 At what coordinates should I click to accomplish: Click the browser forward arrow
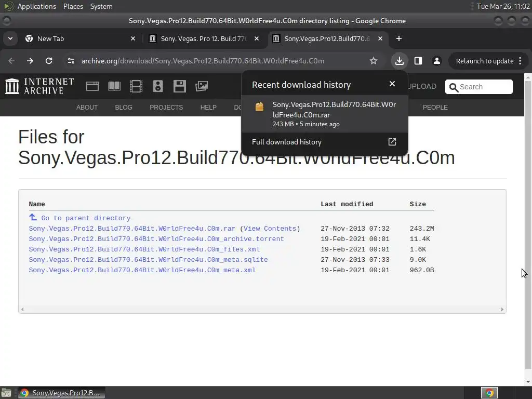(x=30, y=61)
